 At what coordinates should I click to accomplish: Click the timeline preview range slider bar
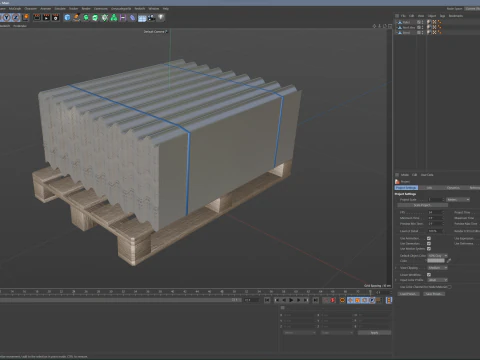(x=120, y=300)
